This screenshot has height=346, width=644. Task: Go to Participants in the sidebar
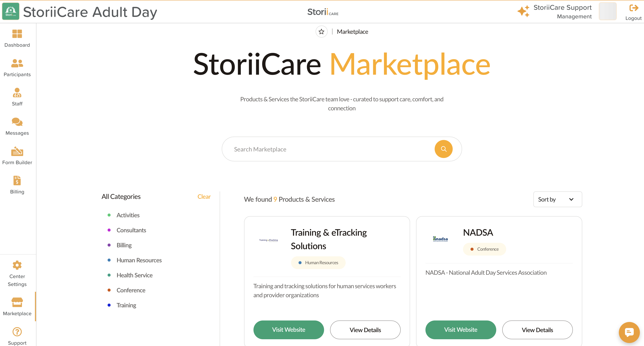[x=17, y=63]
